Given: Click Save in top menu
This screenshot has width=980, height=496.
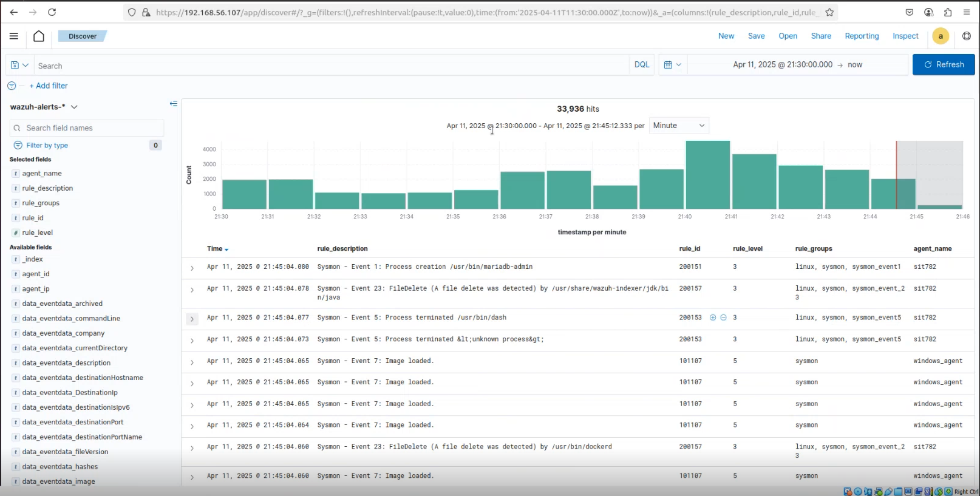Looking at the screenshot, I should 756,36.
